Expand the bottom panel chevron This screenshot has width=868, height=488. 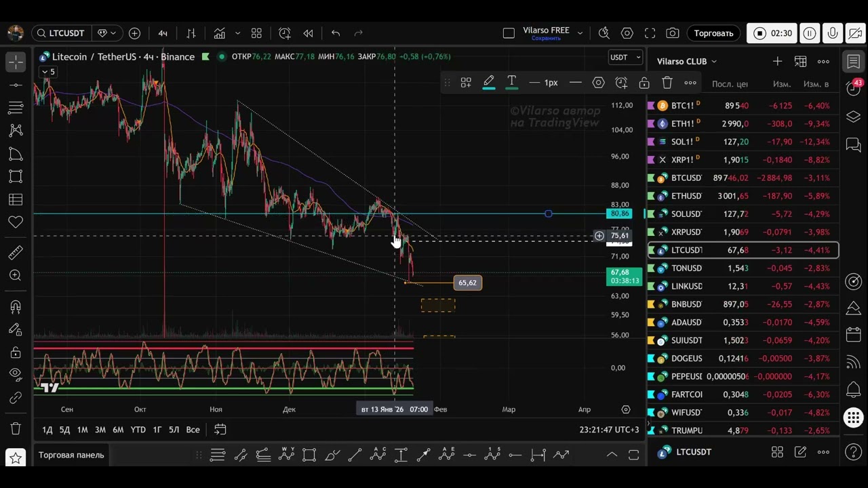pos(612,455)
